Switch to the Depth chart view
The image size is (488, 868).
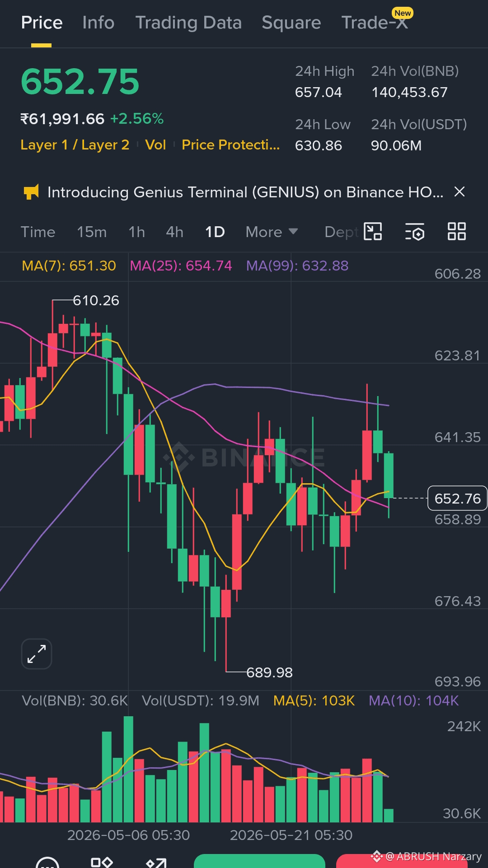[x=342, y=232]
